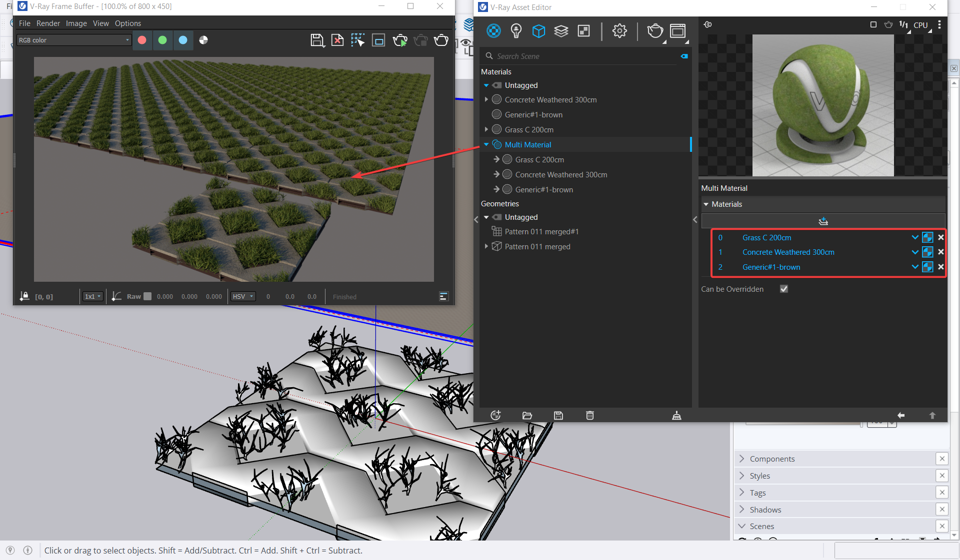The height and width of the screenshot is (560, 960).
Task: Toggle material preview swatch render icon
Action: coord(873,24)
